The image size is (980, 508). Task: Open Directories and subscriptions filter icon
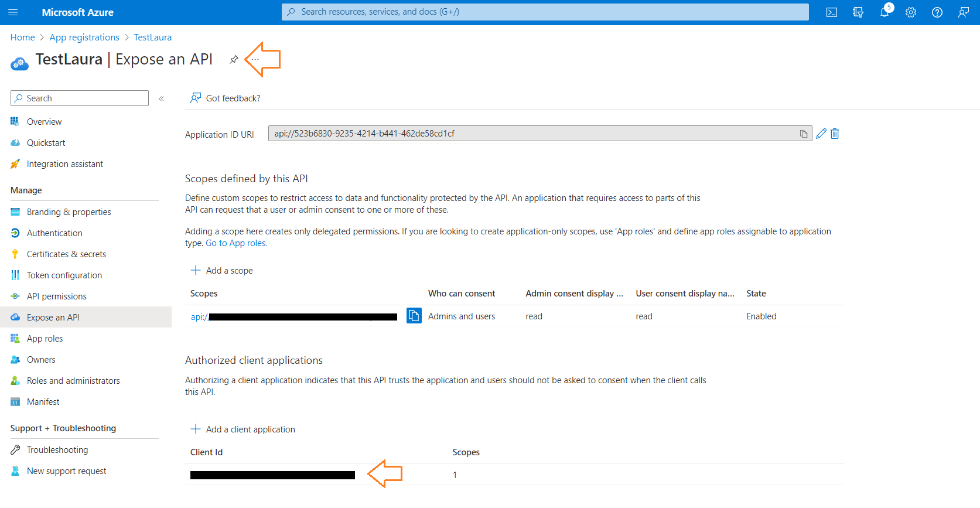pos(858,12)
